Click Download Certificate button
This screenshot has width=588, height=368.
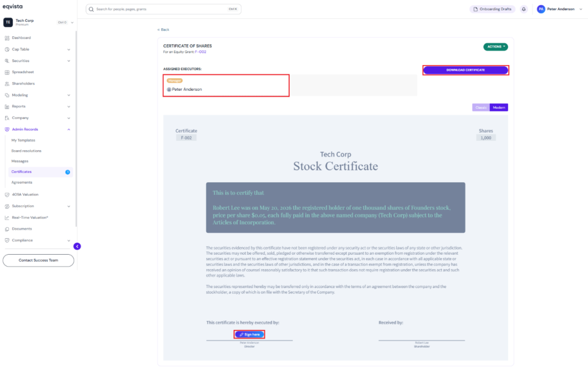[465, 70]
